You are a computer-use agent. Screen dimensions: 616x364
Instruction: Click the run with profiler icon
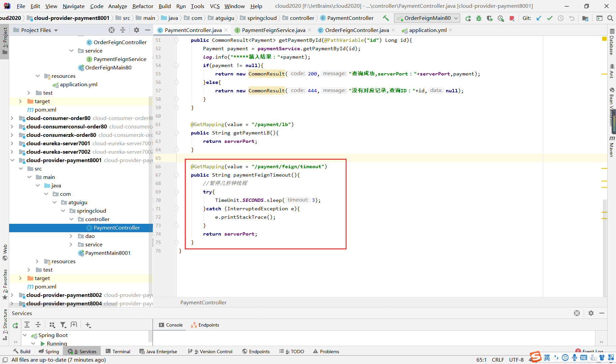click(x=501, y=18)
